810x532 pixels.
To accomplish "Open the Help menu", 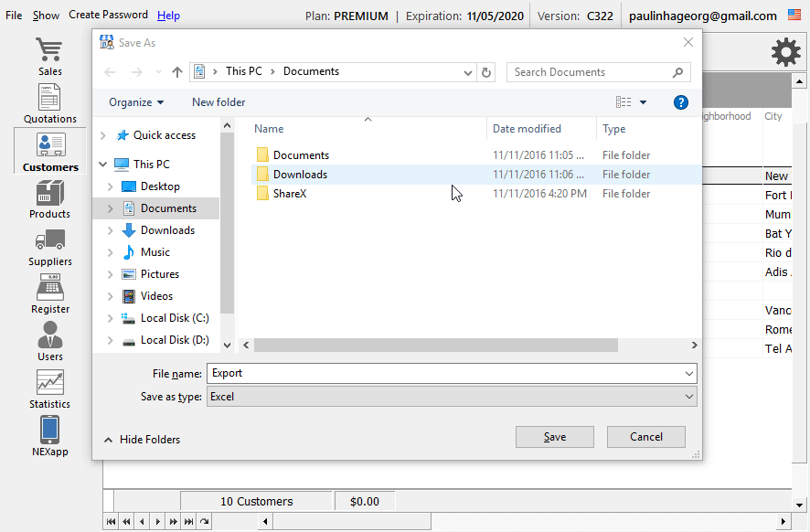I will point(168,16).
